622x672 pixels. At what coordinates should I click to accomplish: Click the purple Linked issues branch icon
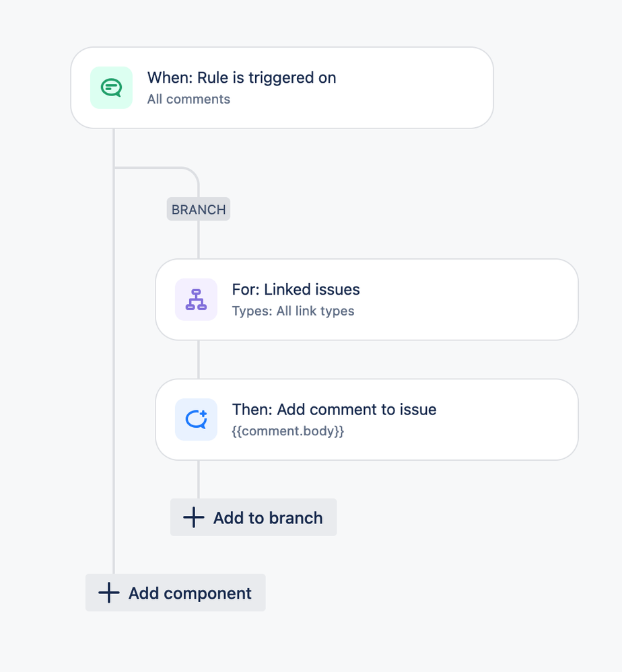196,299
